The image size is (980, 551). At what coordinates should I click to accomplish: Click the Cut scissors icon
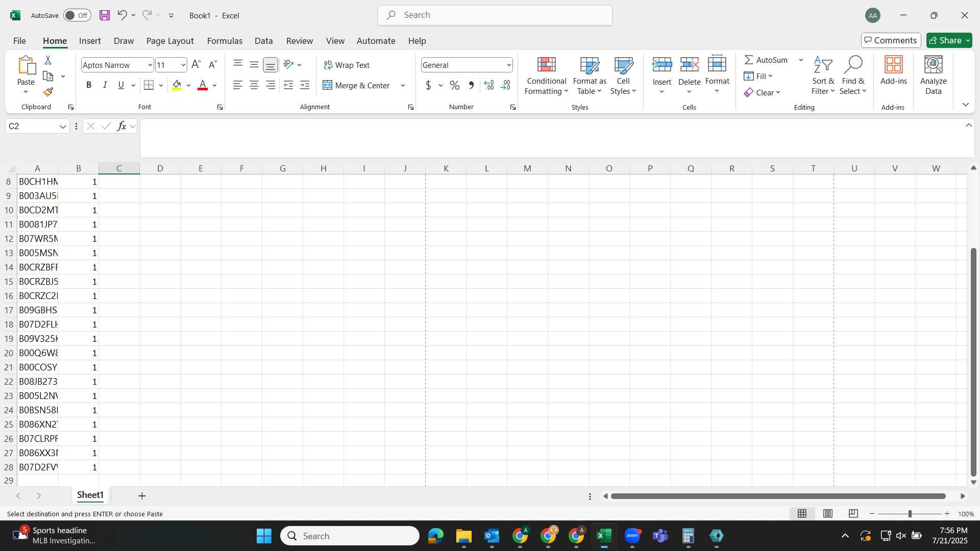point(48,60)
